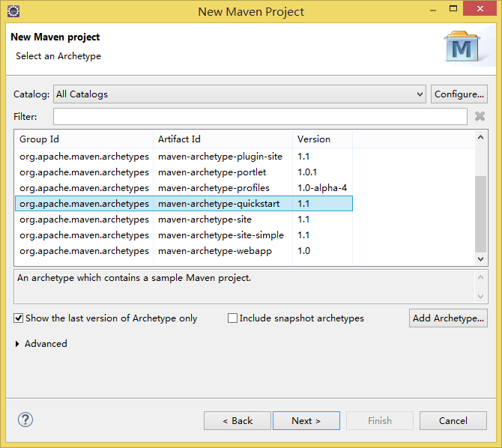Focus the Filter text field

tap(260, 117)
